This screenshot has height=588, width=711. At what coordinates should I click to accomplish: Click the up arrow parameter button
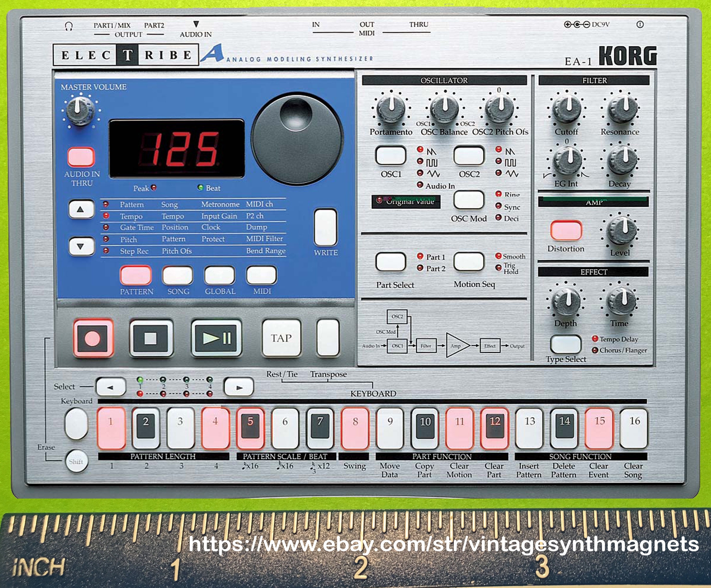(81, 209)
